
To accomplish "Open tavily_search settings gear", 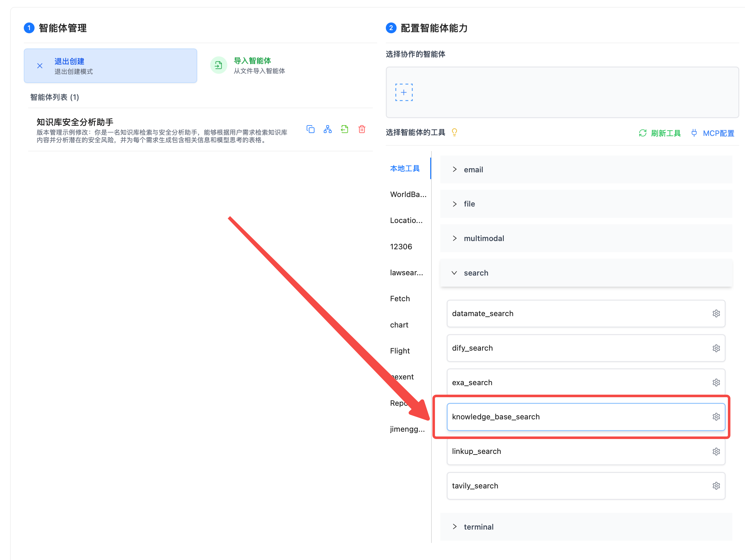I will point(716,486).
